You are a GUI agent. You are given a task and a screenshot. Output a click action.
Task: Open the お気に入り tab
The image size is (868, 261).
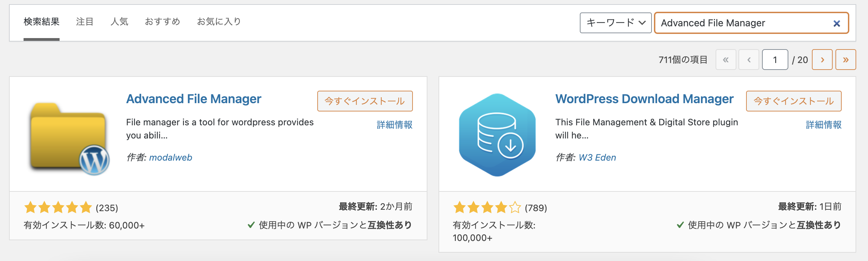click(x=219, y=21)
